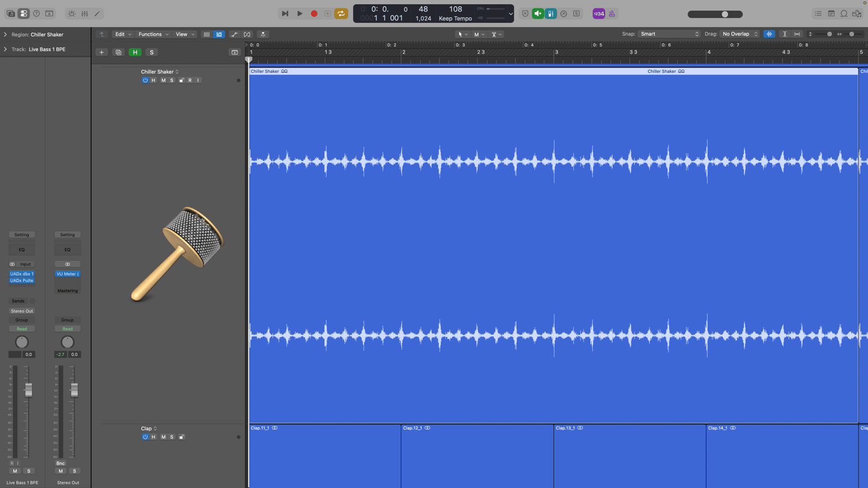Enable the metronome click icon
The height and width of the screenshot is (488, 868).
click(x=612, y=13)
